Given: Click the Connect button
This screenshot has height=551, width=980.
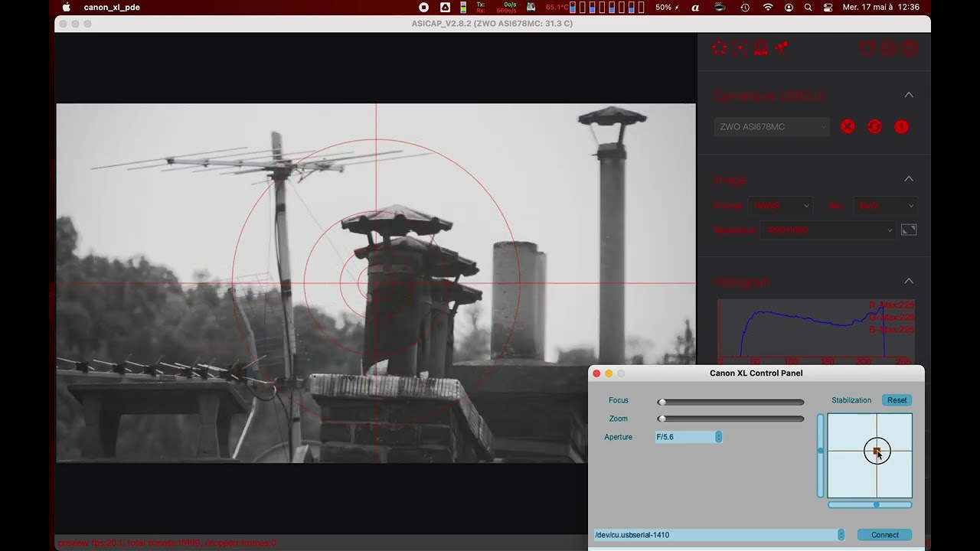Looking at the screenshot, I should coord(885,535).
